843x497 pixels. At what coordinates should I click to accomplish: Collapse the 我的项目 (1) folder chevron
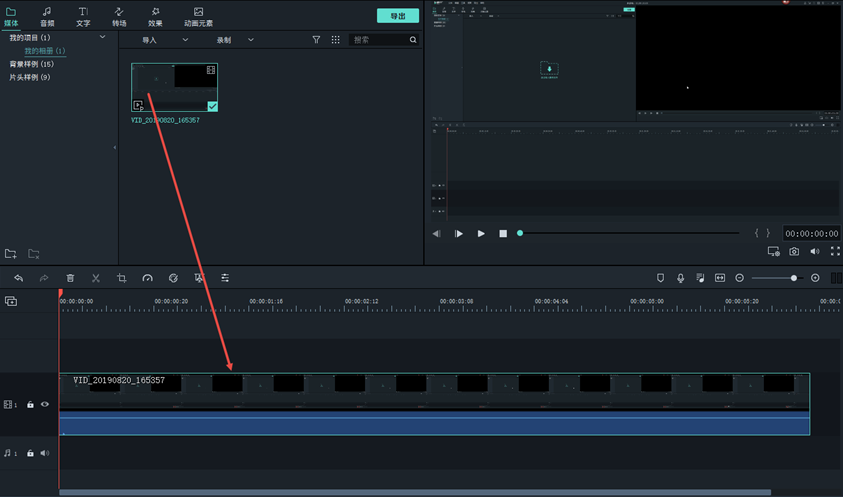pos(103,37)
